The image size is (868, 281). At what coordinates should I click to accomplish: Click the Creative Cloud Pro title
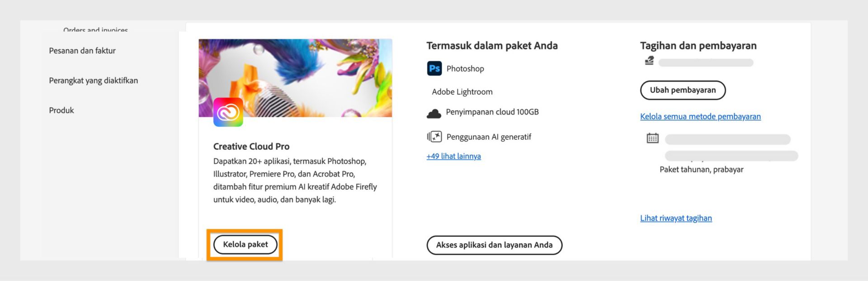coord(251,146)
